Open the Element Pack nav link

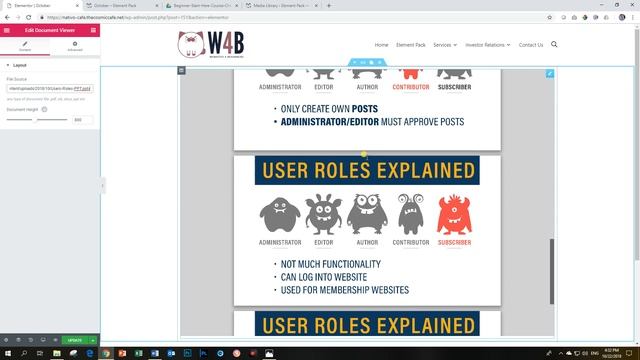point(411,45)
